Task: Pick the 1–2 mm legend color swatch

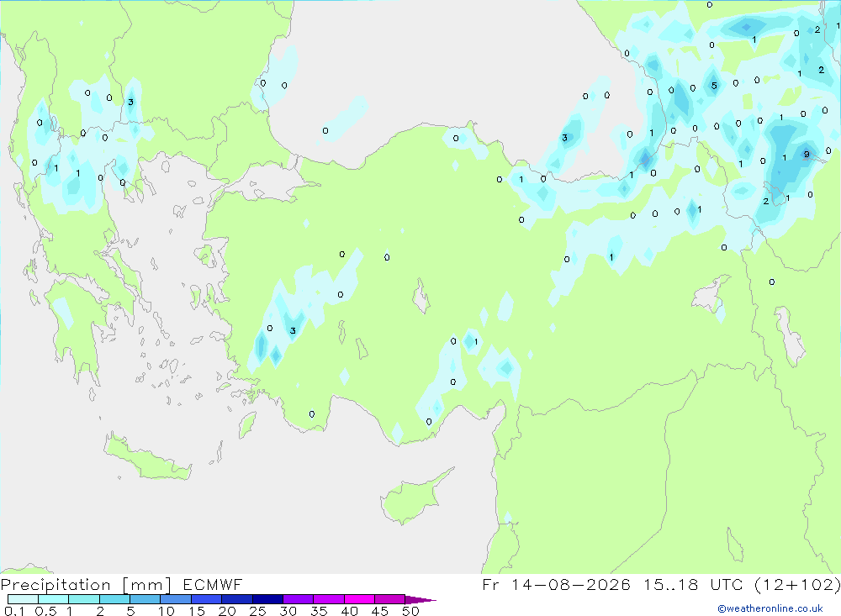Action: pyautogui.click(x=83, y=599)
